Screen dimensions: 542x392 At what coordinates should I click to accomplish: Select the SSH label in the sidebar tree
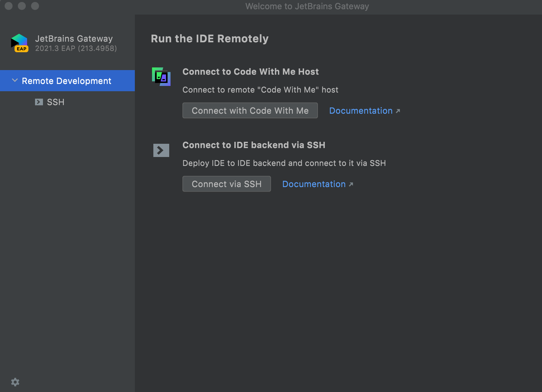(x=56, y=102)
